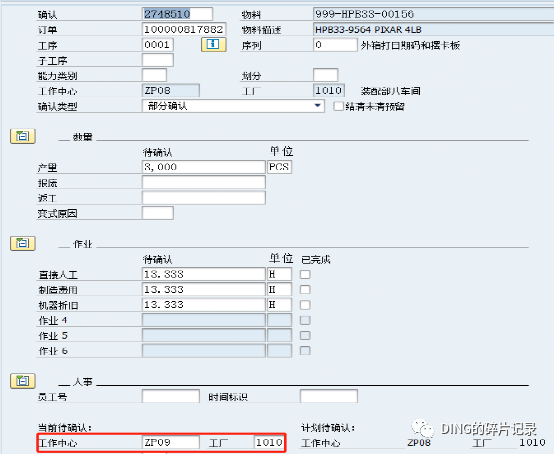Tick 已完成 checkbox for 机器折旧
Screen dimensions: 554x454
pyautogui.click(x=305, y=305)
